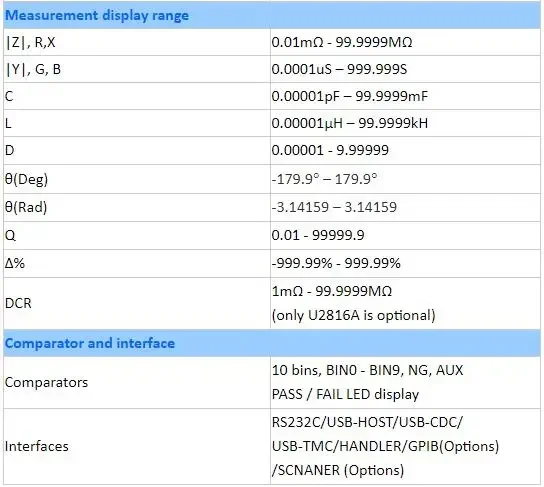The image size is (544, 487).
Task: Select the 'RS232C/USB-HOST/USB-CDC/' line
Action: [367, 422]
